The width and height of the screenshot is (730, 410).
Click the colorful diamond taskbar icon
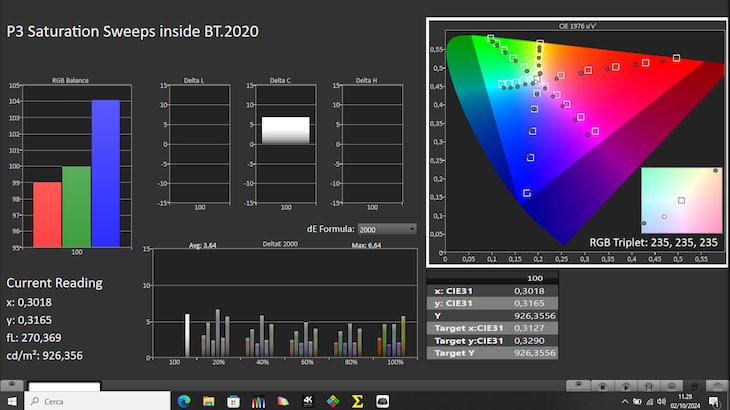[332, 401]
